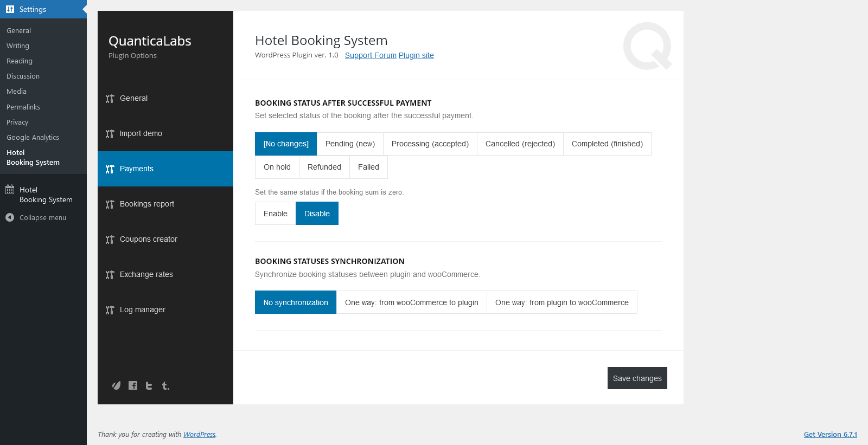This screenshot has height=445, width=868.
Task: Click the tools icon beside Coupons creator
Action: [x=110, y=240]
